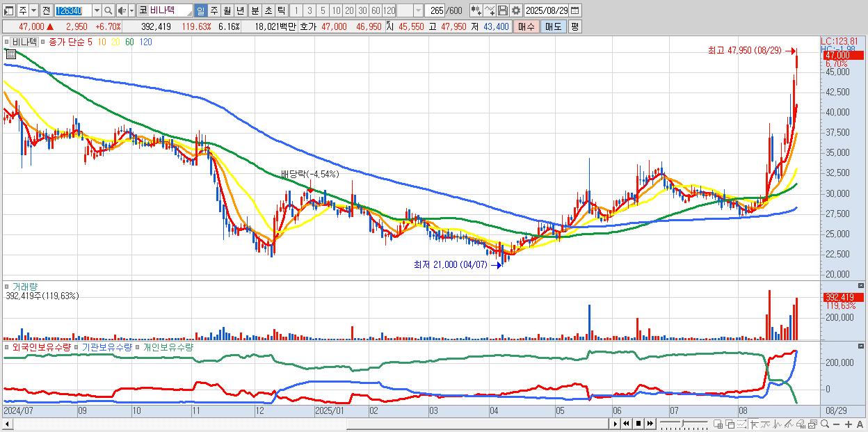Click the plus zoom-in icon at bottom right
This screenshot has height=432, width=868.
tap(849, 424)
